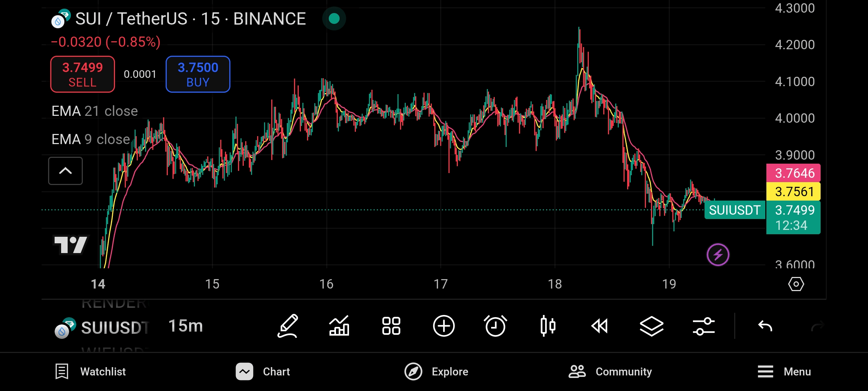Open the object tree layers icon
Image resolution: width=868 pixels, height=391 pixels.
coord(652,326)
